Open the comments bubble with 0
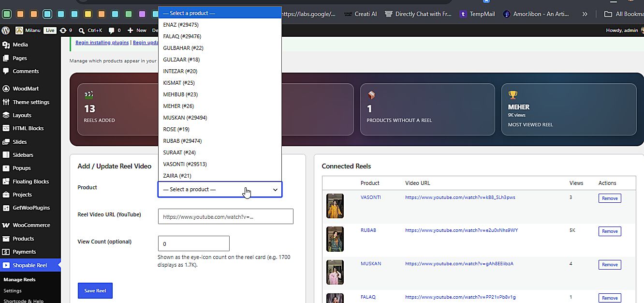644x303 pixels. [112, 30]
